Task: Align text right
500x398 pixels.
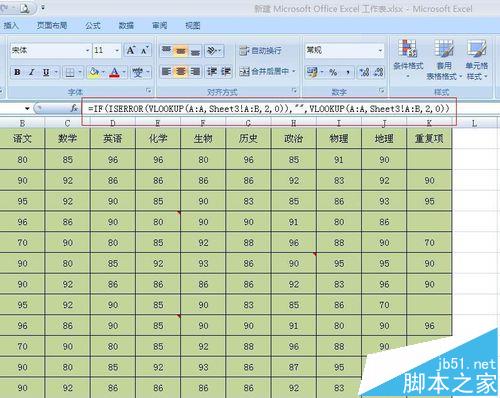Action: coord(195,71)
